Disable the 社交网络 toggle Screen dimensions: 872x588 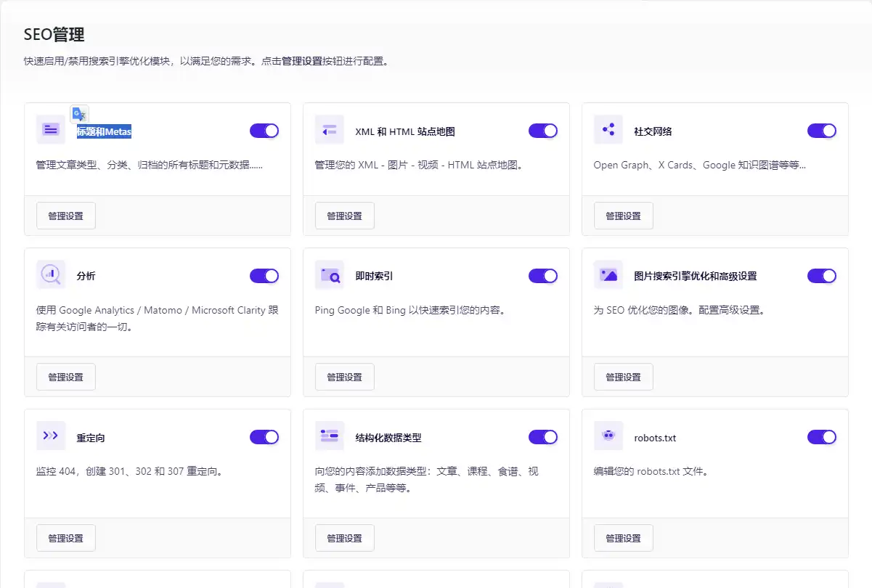tap(821, 131)
